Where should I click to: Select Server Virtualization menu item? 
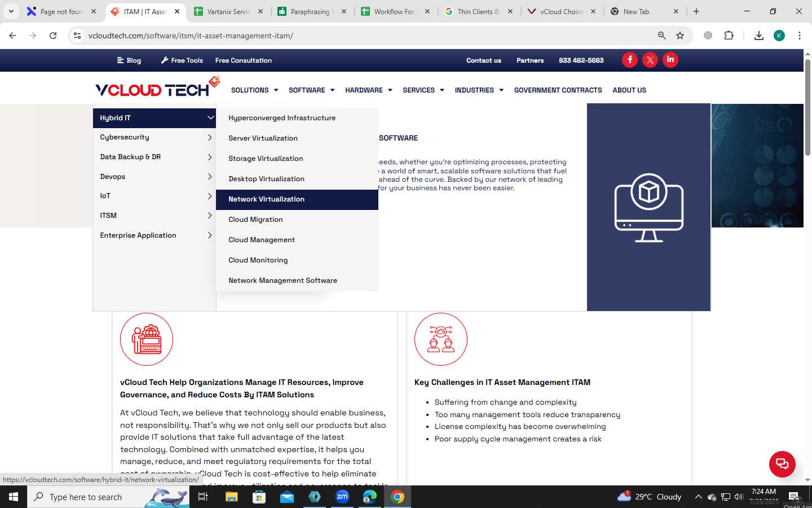point(297,138)
